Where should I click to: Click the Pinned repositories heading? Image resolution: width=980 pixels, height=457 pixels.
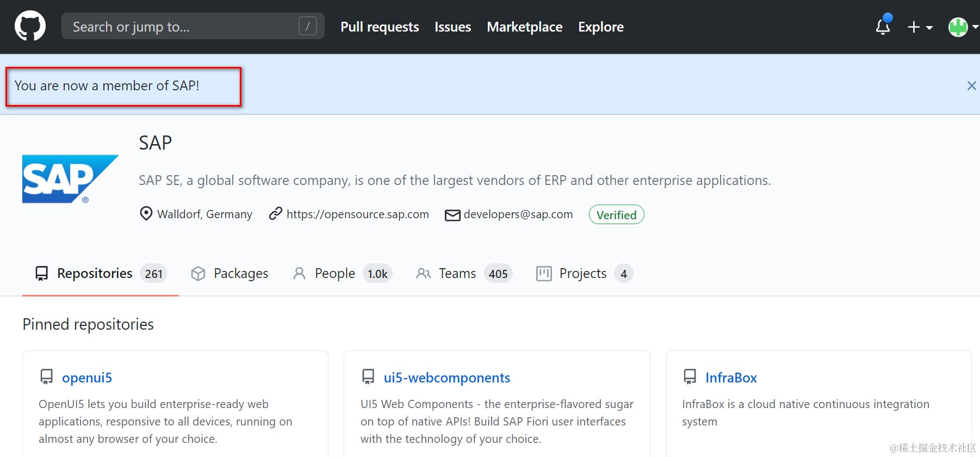point(88,324)
